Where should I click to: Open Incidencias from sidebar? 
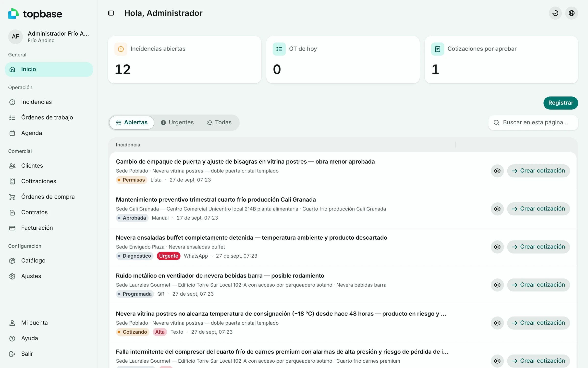[49, 102]
